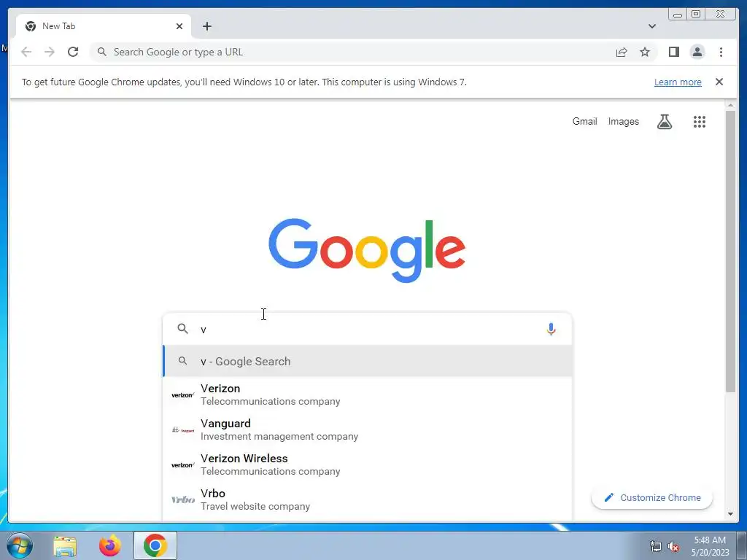
Task: Open the network tray icon
Action: click(656, 547)
